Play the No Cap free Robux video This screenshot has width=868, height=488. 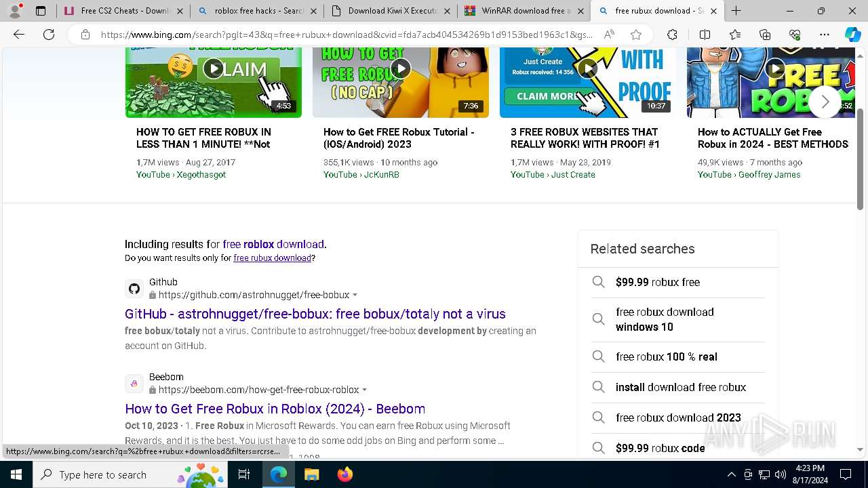click(401, 68)
